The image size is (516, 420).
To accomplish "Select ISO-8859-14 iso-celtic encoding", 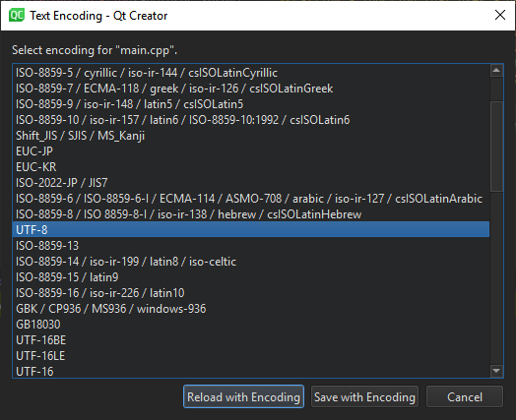I will coord(251,262).
